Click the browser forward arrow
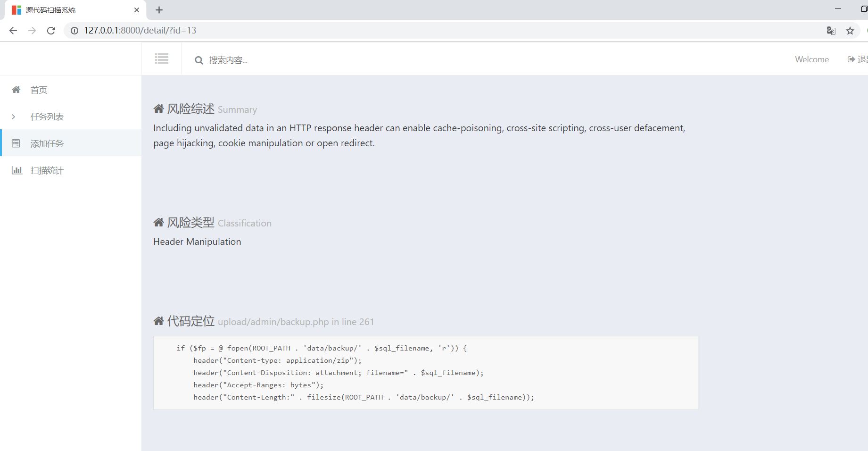 tap(32, 31)
